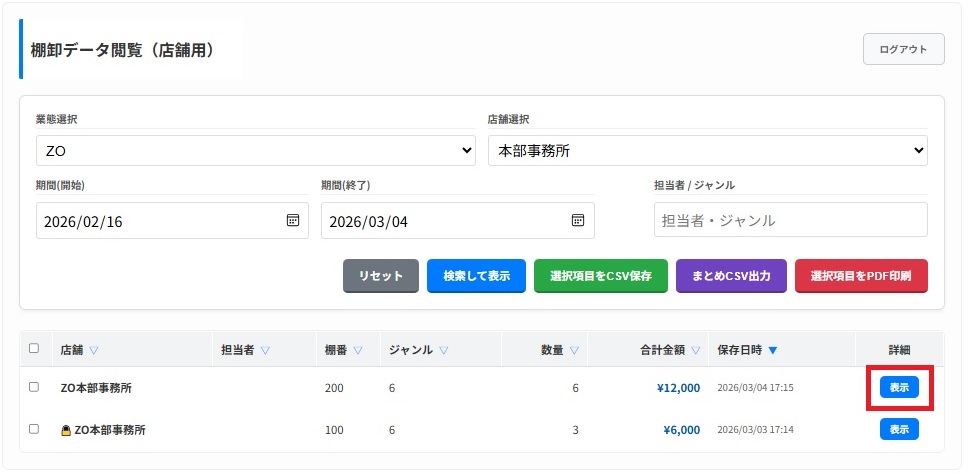Click 表示 button for the ¥6,000 row
The width and height of the screenshot is (968, 474).
tap(899, 429)
